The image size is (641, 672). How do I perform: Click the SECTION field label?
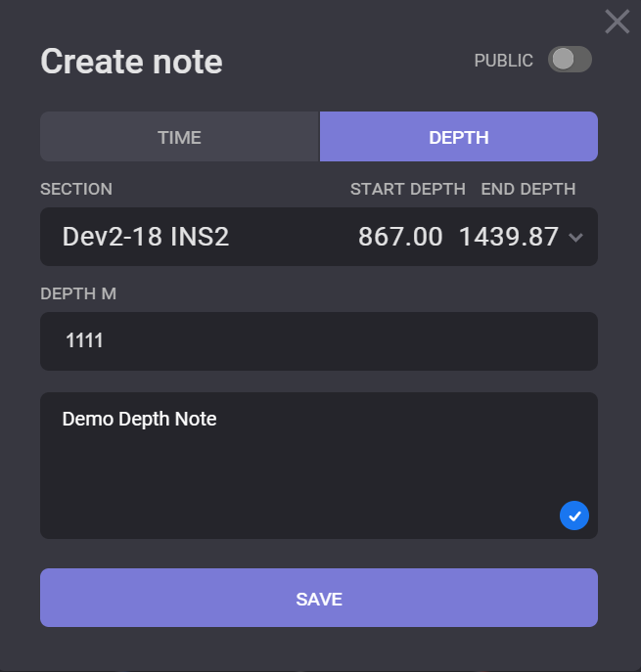coord(76,189)
